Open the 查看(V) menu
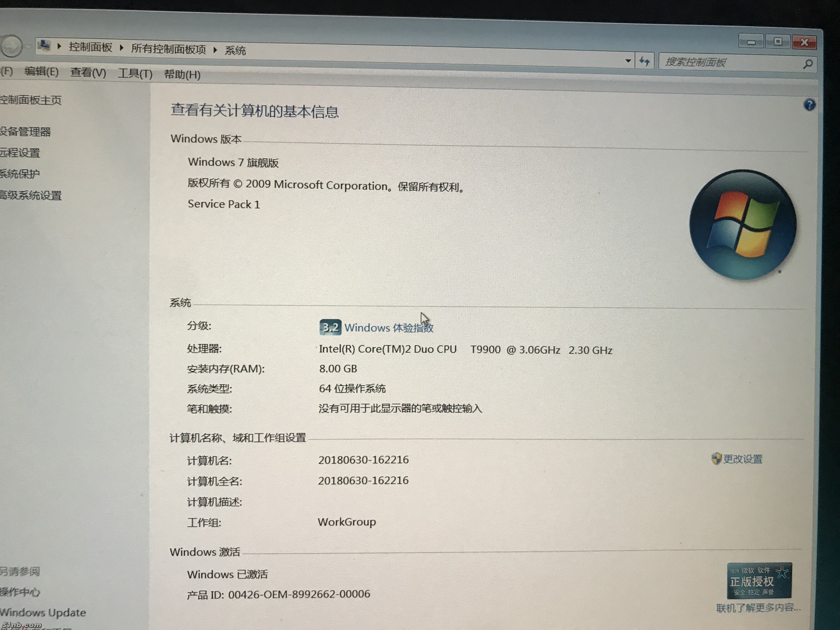The width and height of the screenshot is (840, 630). 88,72
